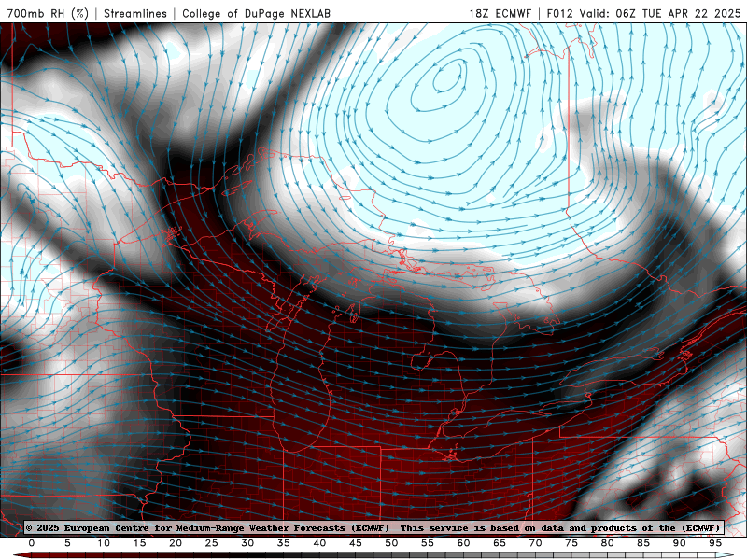The width and height of the screenshot is (747, 560).
Task: Select the "15" value on the RH scale
Action: (139, 543)
